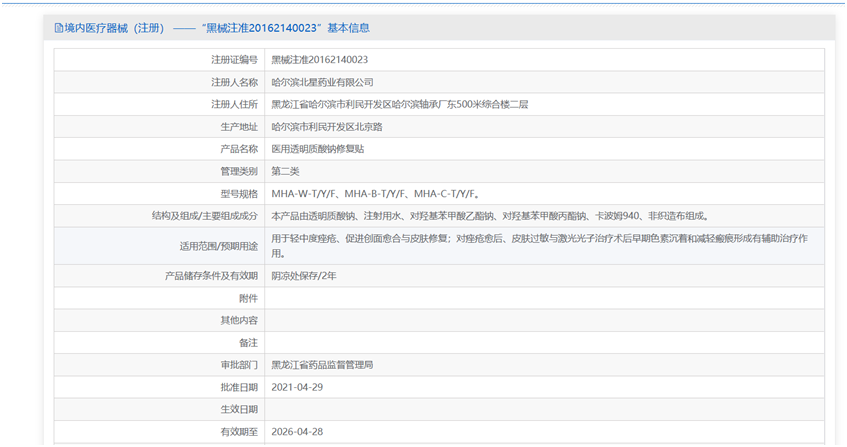The width and height of the screenshot is (847, 447).
Task: Select the production address 哈尔滨市利民开发区北京路
Action: [x=327, y=127]
